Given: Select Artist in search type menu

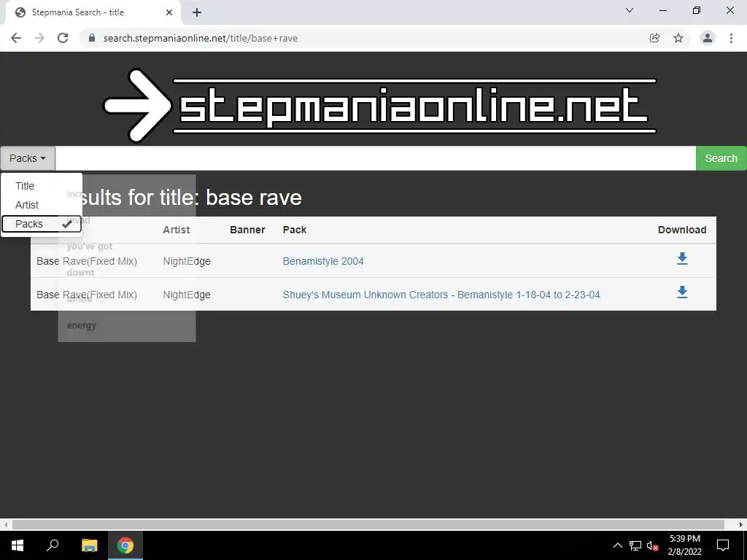Looking at the screenshot, I should [42, 205].
